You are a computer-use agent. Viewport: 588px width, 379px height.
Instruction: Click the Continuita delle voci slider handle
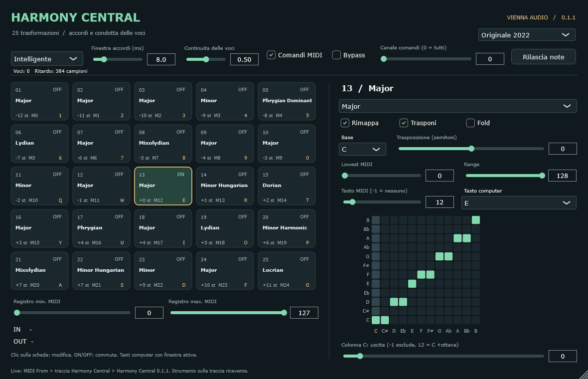206,59
